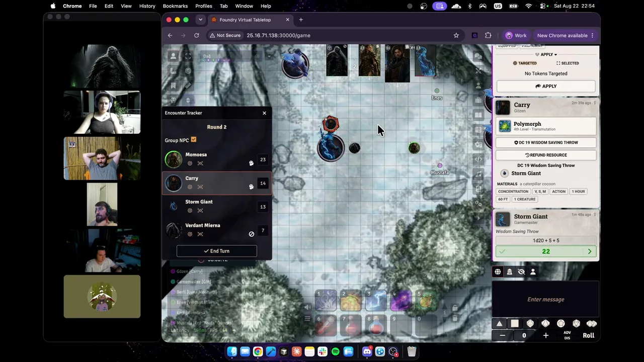
Task: Switch apply mode to Targeted tokens
Action: [525, 63]
